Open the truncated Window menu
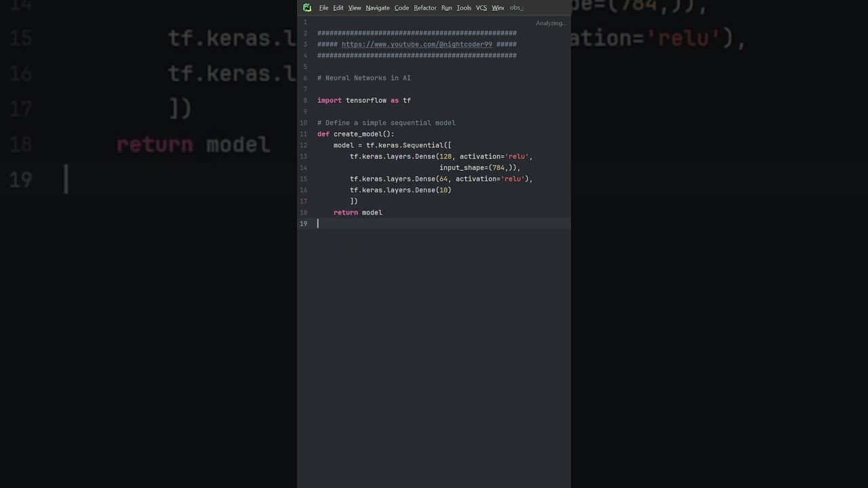868x488 pixels. point(498,8)
